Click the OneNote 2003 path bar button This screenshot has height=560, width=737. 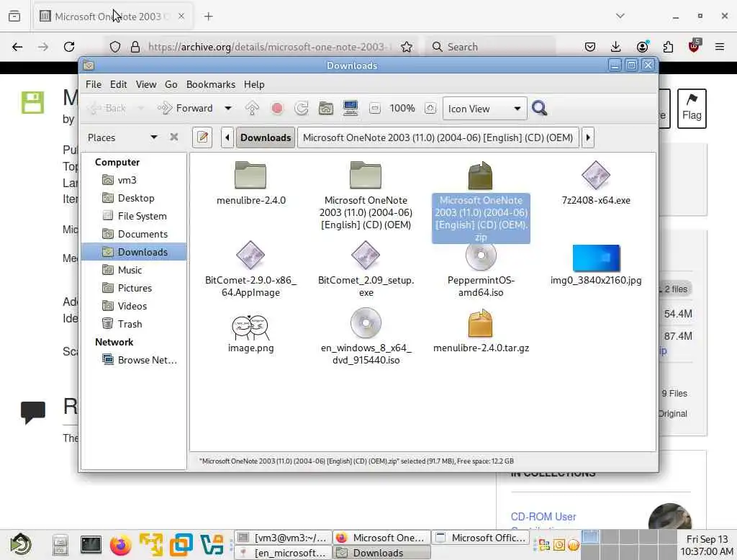pyautogui.click(x=438, y=137)
